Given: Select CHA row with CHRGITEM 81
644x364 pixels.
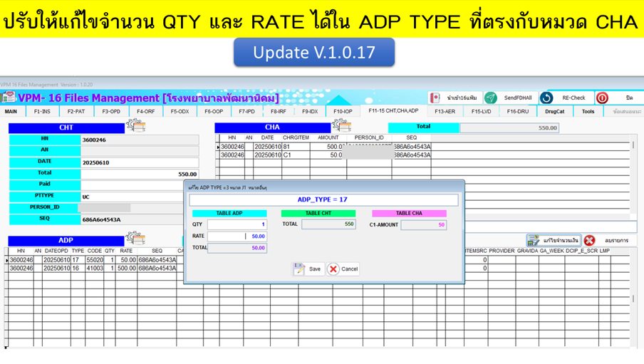Looking at the screenshot, I should (324, 147).
